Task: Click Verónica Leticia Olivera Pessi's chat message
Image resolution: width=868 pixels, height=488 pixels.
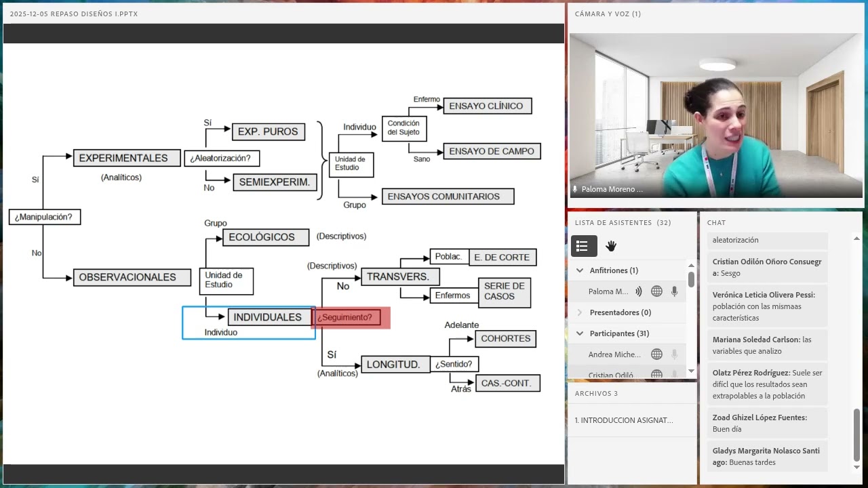Action: (x=768, y=306)
